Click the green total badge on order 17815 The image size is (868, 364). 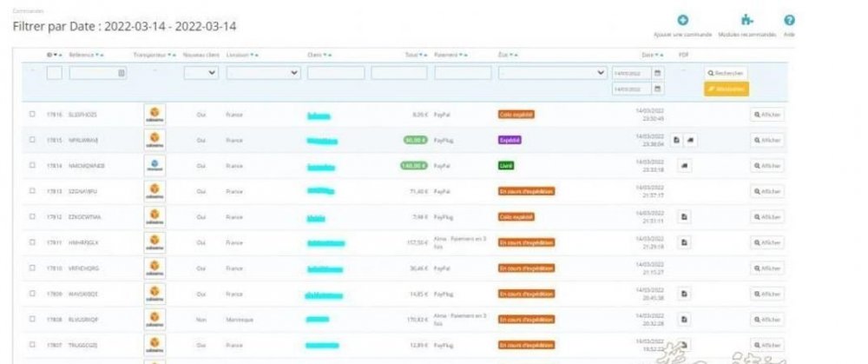pyautogui.click(x=416, y=140)
